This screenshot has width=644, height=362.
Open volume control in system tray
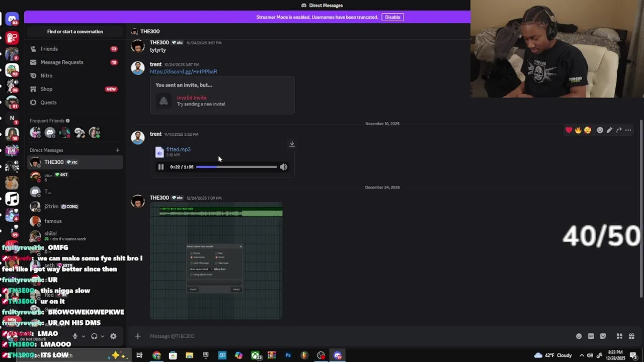tap(590, 355)
